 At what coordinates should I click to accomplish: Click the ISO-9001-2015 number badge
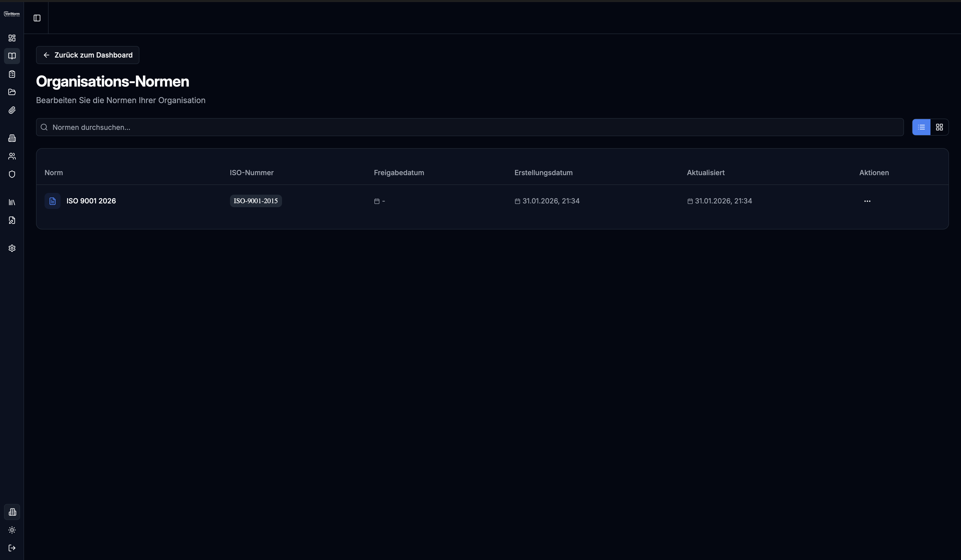click(256, 201)
